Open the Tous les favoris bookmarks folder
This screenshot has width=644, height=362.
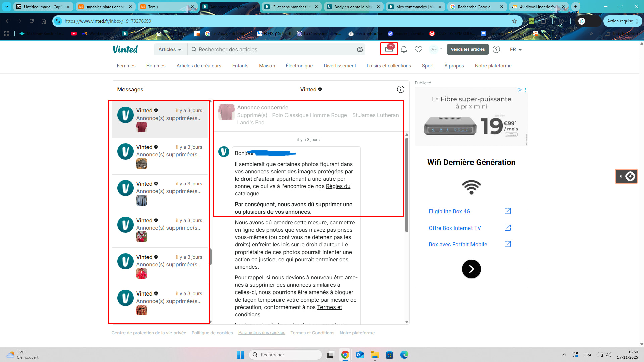(623, 34)
